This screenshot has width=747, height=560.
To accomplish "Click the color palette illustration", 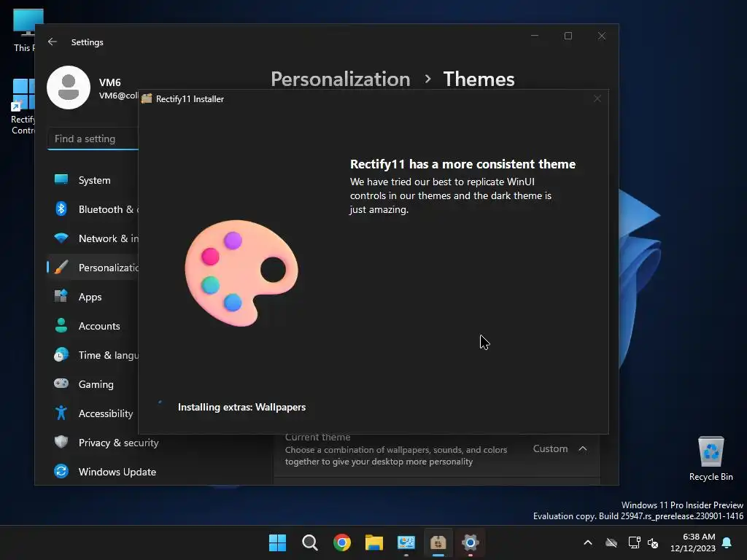I will tap(241, 273).
